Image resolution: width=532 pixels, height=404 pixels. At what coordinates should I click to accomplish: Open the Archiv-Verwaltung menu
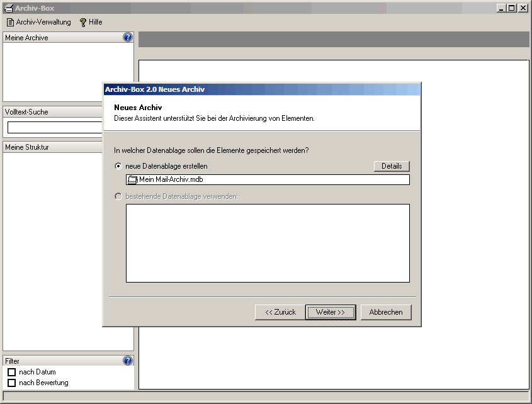tap(38, 22)
